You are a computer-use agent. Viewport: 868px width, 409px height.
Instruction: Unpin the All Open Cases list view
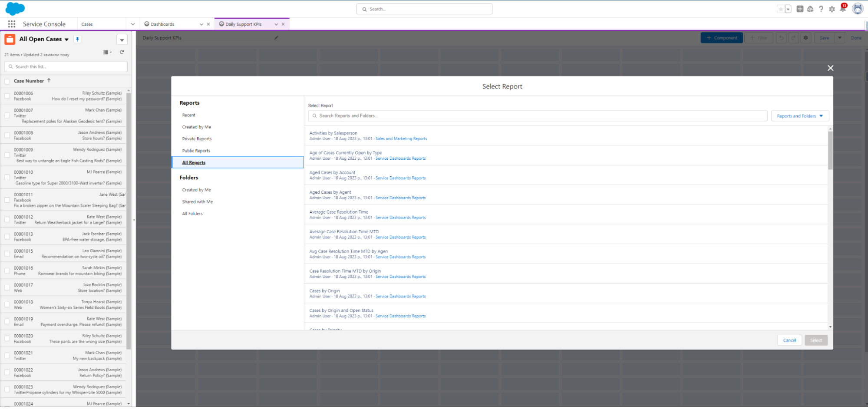(x=77, y=39)
